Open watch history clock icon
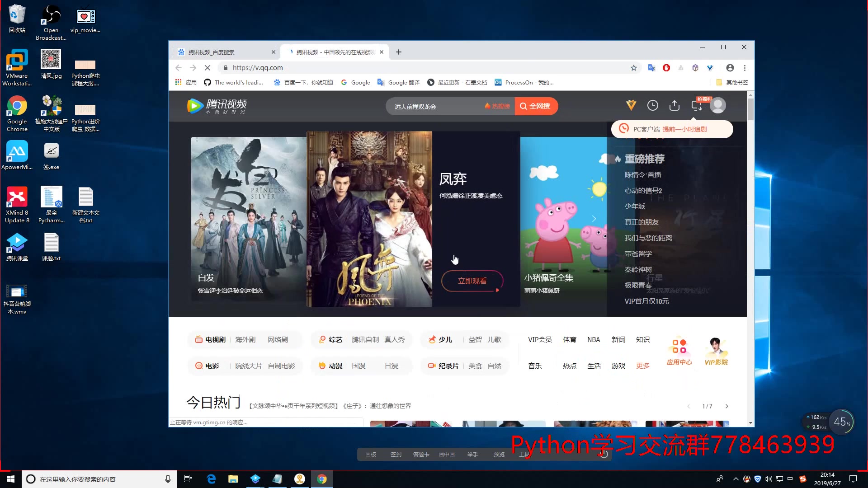 pyautogui.click(x=652, y=106)
